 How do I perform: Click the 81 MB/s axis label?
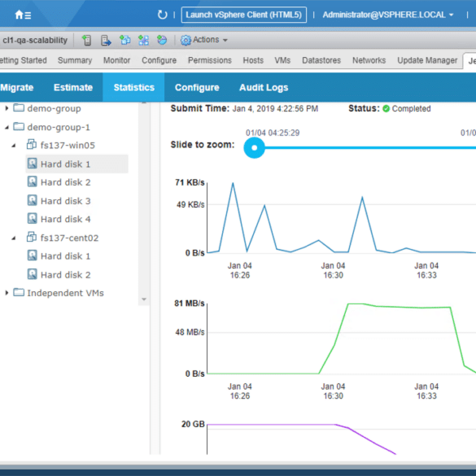pyautogui.click(x=190, y=304)
